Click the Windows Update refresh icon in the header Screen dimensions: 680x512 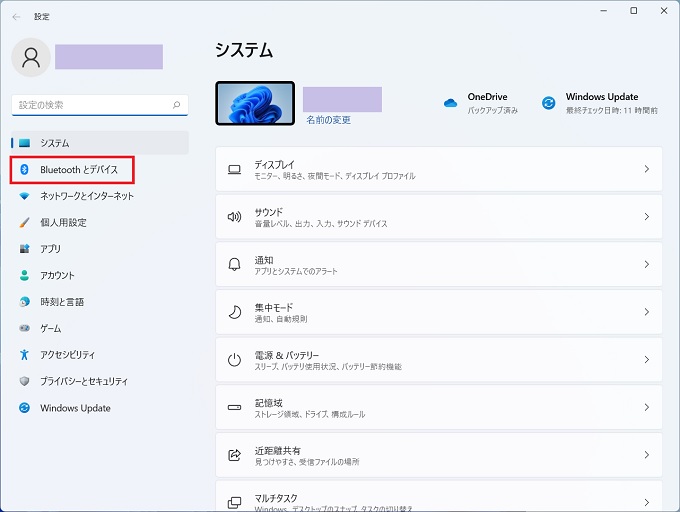tap(549, 103)
